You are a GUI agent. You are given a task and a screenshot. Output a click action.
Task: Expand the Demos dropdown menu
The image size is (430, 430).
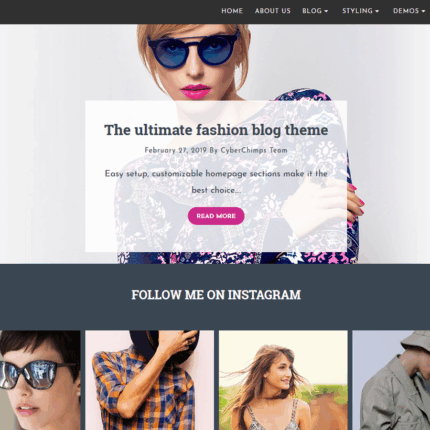coord(409,11)
